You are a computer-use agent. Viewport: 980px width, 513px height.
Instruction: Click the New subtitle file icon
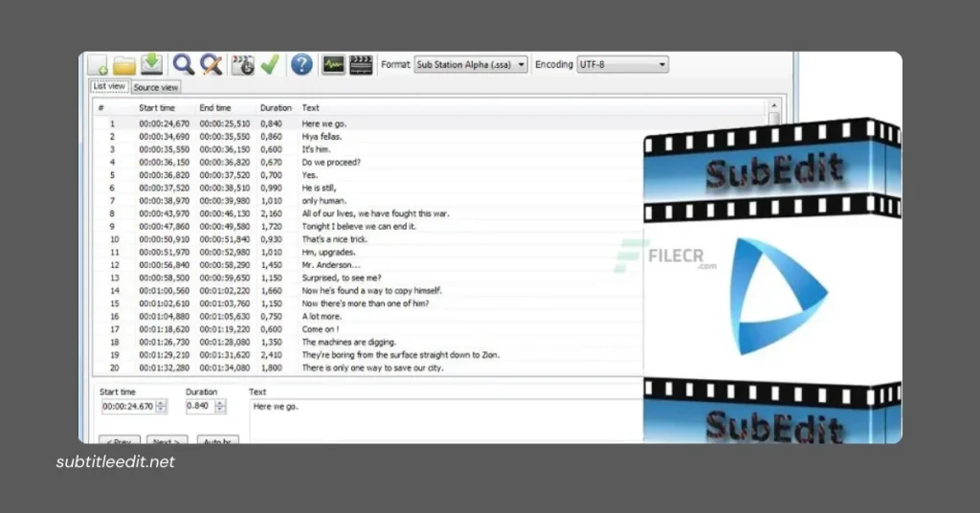pos(99,64)
